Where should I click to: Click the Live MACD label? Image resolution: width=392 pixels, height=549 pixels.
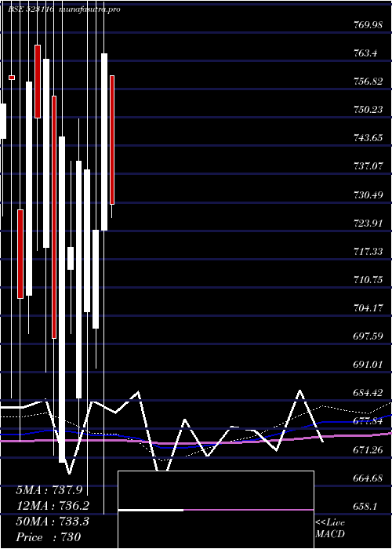coord(330,528)
